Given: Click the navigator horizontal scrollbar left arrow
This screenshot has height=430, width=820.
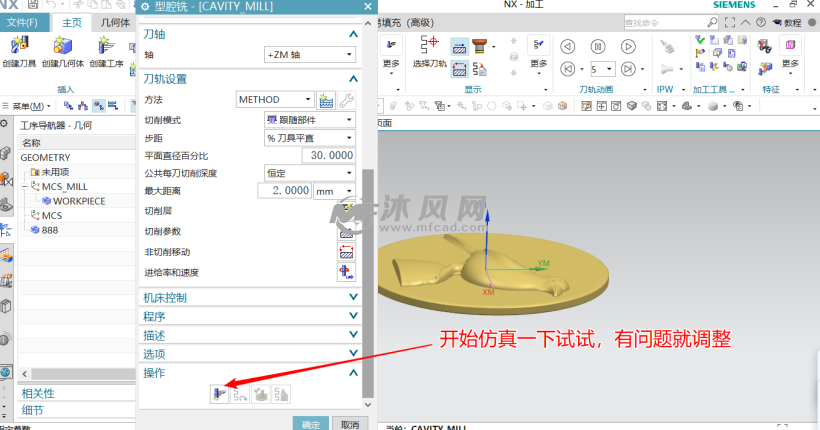Looking at the screenshot, I should pyautogui.click(x=25, y=374).
